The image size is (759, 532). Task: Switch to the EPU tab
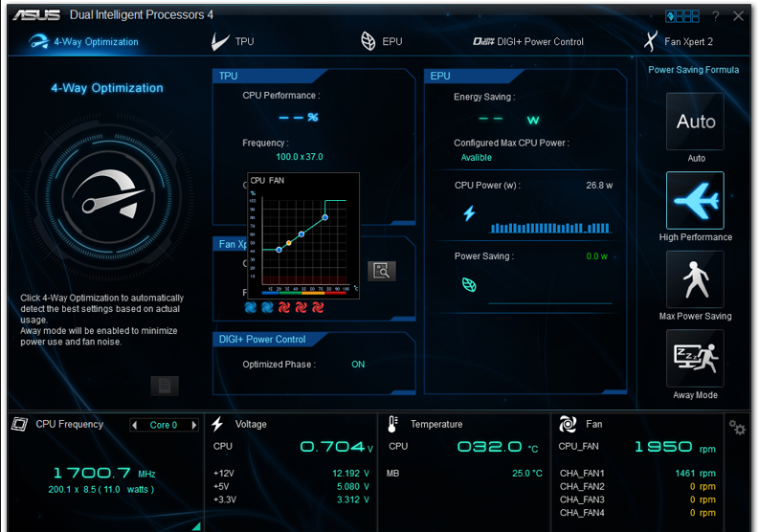click(382, 42)
